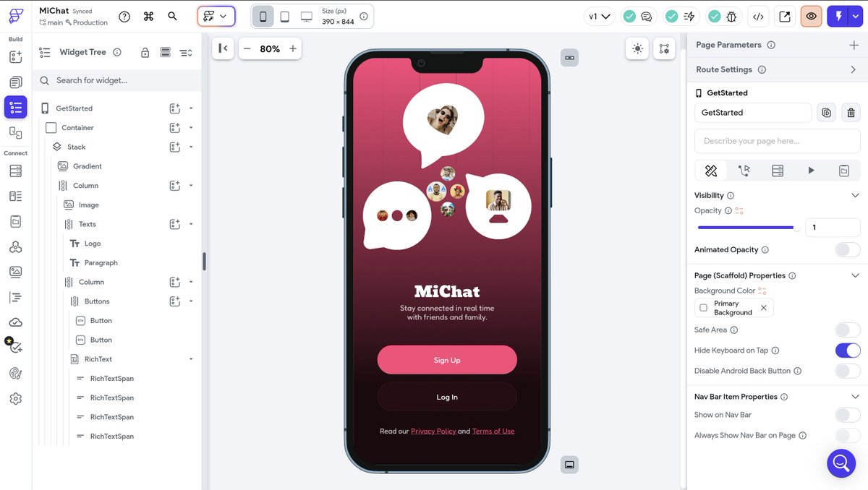
Task: Toggle the Animated Opacity switch
Action: click(848, 250)
